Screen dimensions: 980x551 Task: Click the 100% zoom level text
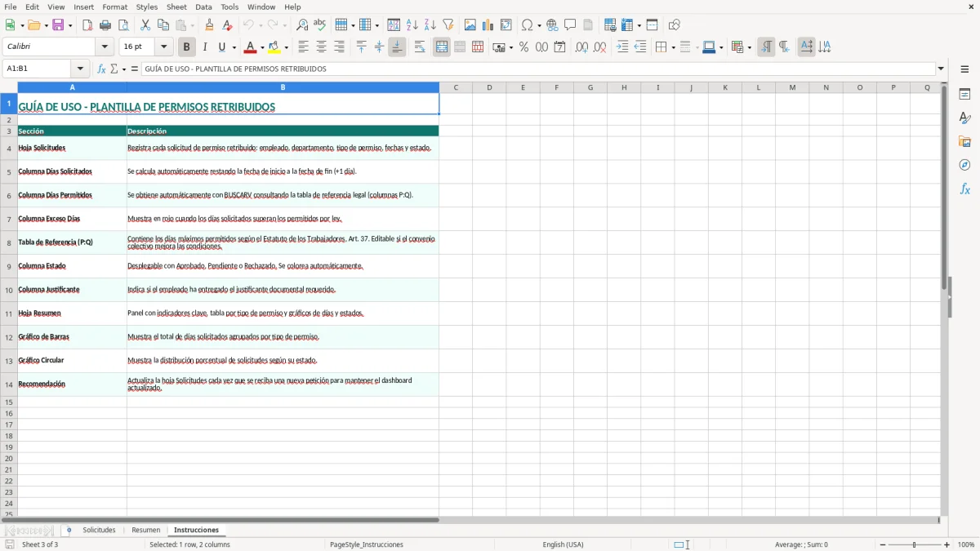pyautogui.click(x=966, y=544)
